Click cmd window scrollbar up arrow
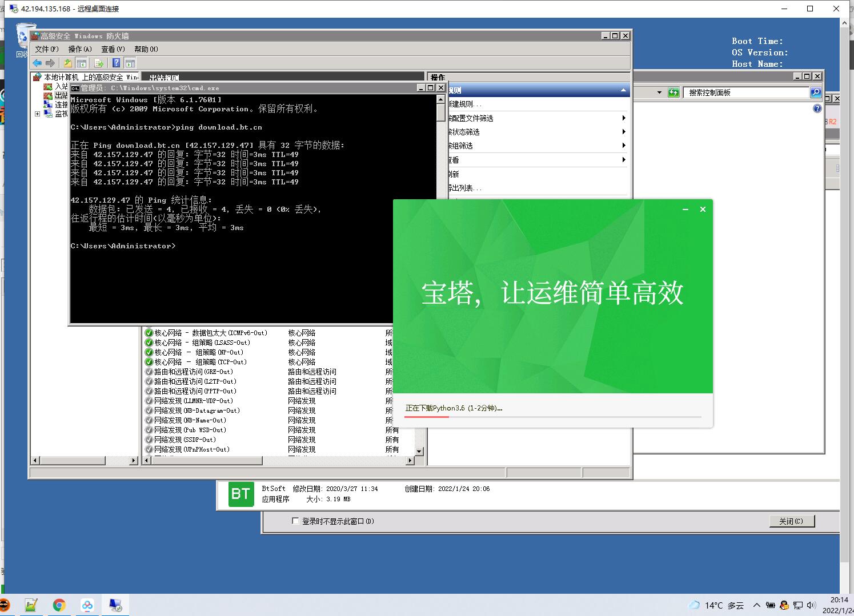Screen dimensions: 854x616 click(x=440, y=99)
